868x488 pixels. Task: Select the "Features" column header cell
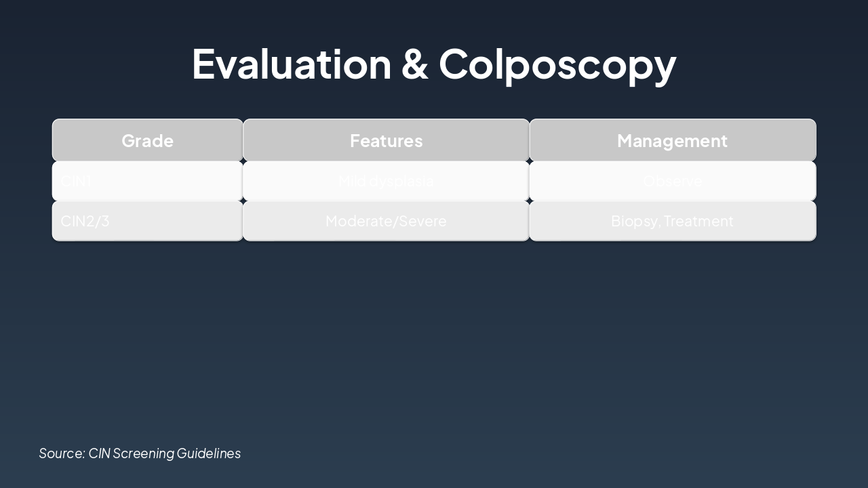click(x=386, y=140)
